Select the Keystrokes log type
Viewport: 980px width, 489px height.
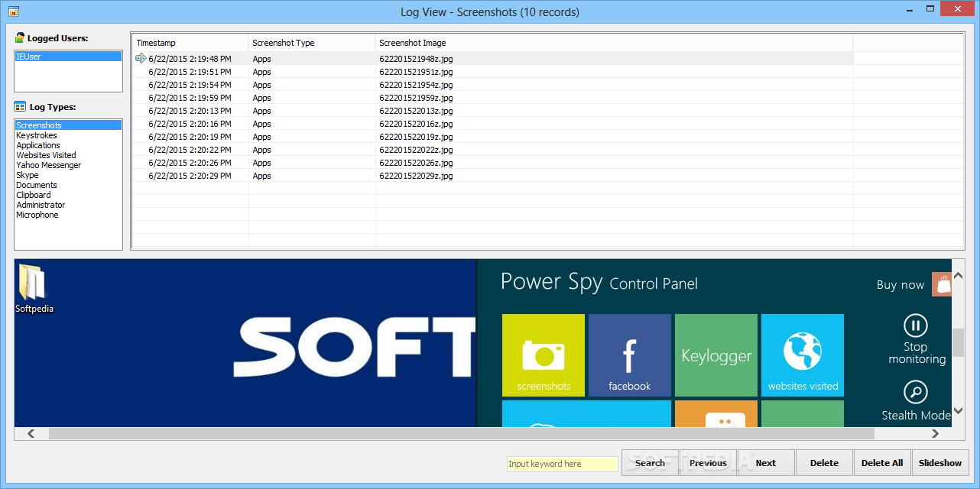coord(68,135)
